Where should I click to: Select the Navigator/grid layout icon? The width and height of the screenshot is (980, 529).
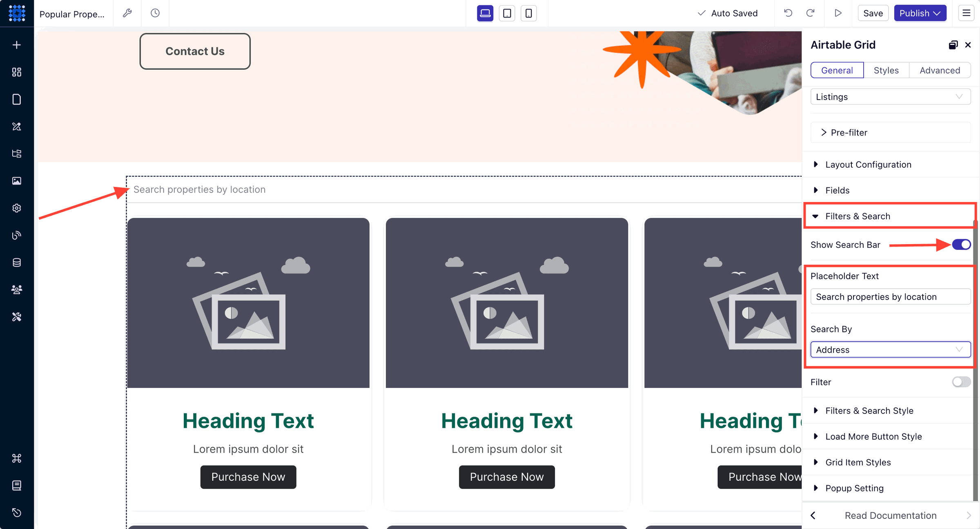17,72
